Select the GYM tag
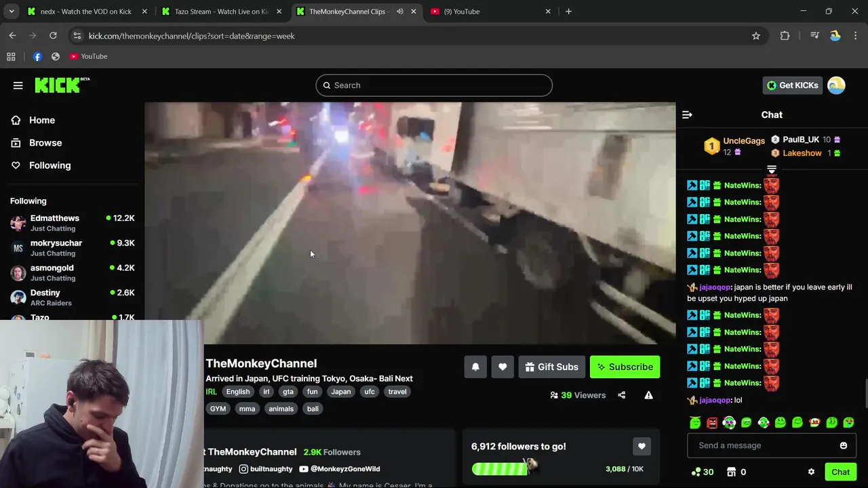Screen dimensions: 868x488 218,409
